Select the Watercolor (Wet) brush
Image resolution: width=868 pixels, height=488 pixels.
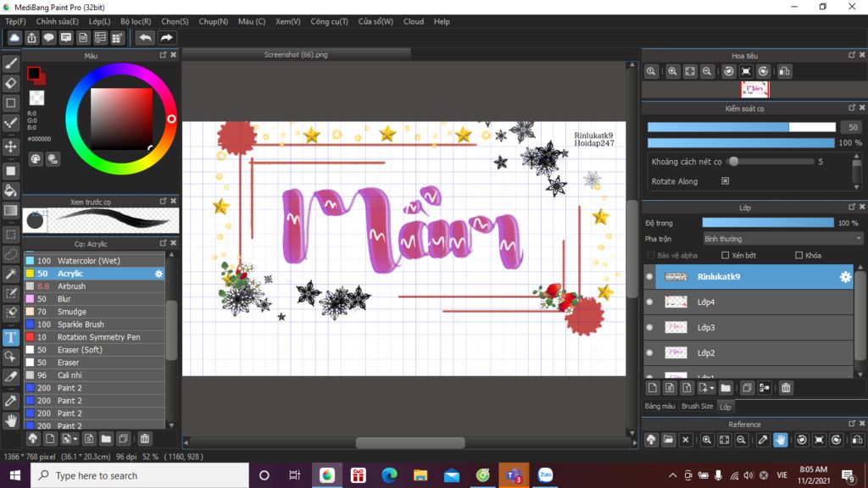(x=94, y=261)
